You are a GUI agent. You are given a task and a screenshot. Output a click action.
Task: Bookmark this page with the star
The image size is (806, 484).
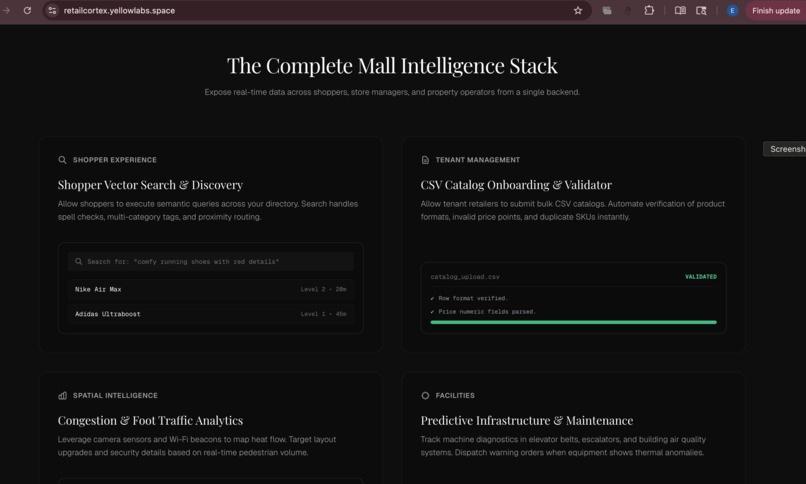click(578, 10)
